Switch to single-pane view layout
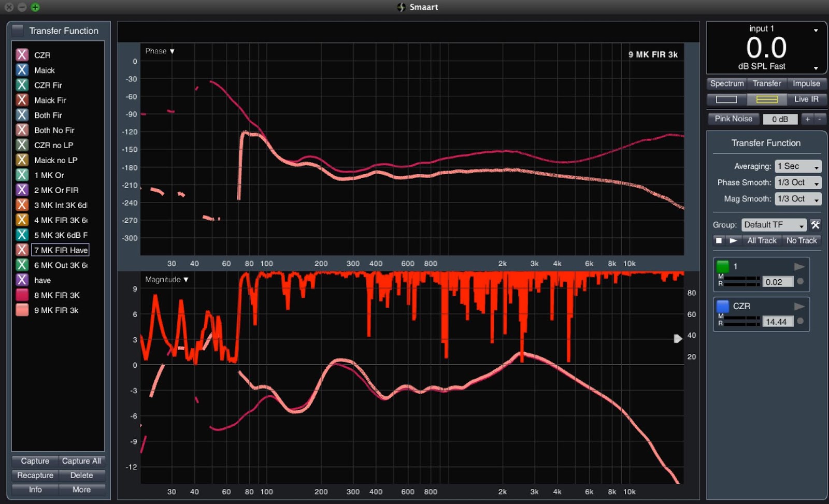Image resolution: width=829 pixels, height=504 pixels. [726, 99]
